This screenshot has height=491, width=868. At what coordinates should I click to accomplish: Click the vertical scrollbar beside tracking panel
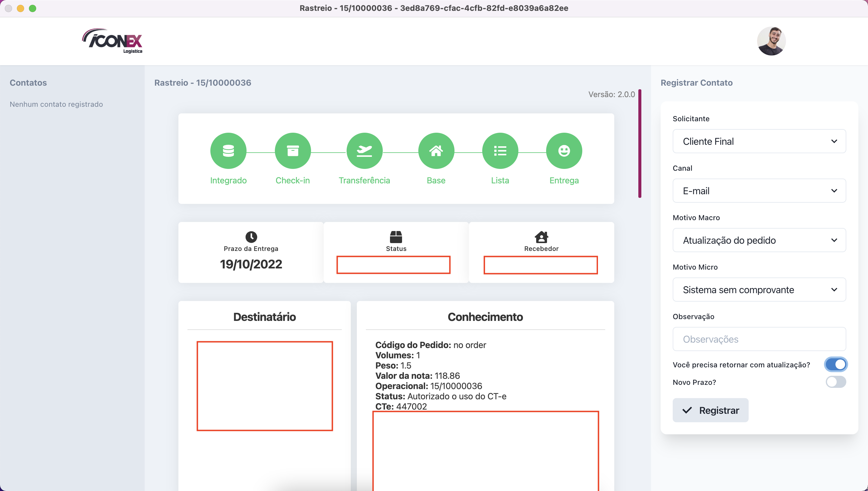(640, 143)
